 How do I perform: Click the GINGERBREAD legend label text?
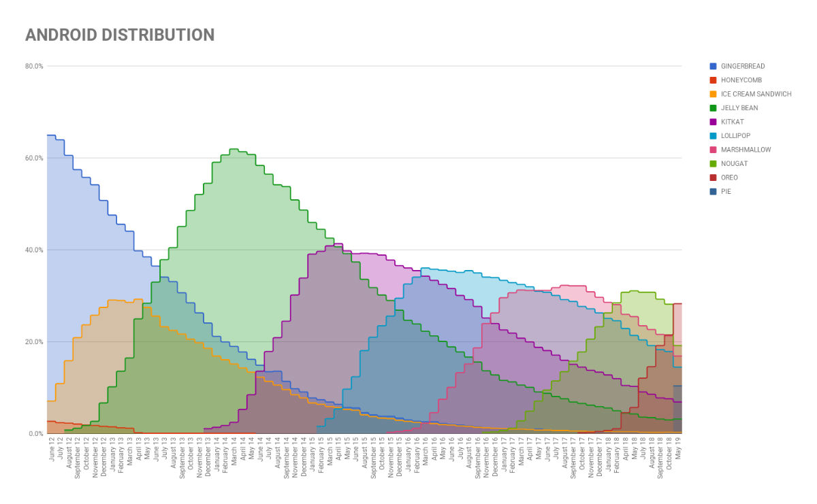743,67
